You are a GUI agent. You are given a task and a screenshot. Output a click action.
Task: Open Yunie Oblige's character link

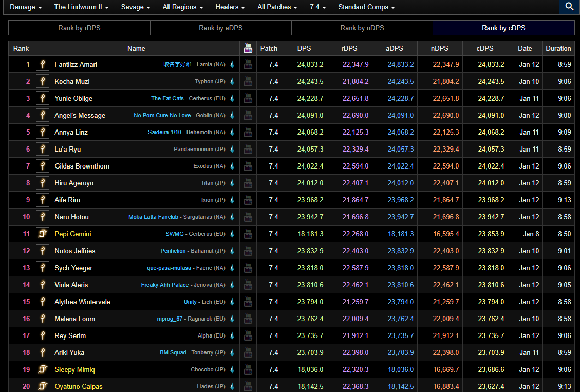click(73, 98)
